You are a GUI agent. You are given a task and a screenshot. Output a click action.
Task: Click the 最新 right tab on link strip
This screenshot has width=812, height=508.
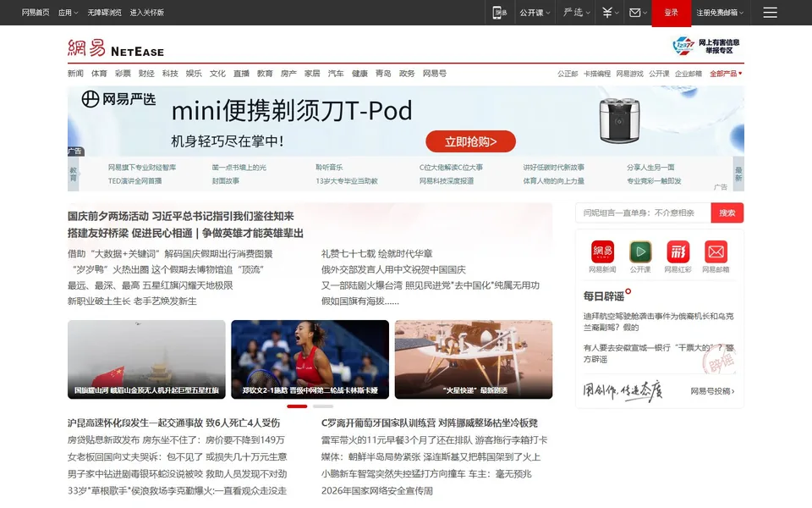738,174
